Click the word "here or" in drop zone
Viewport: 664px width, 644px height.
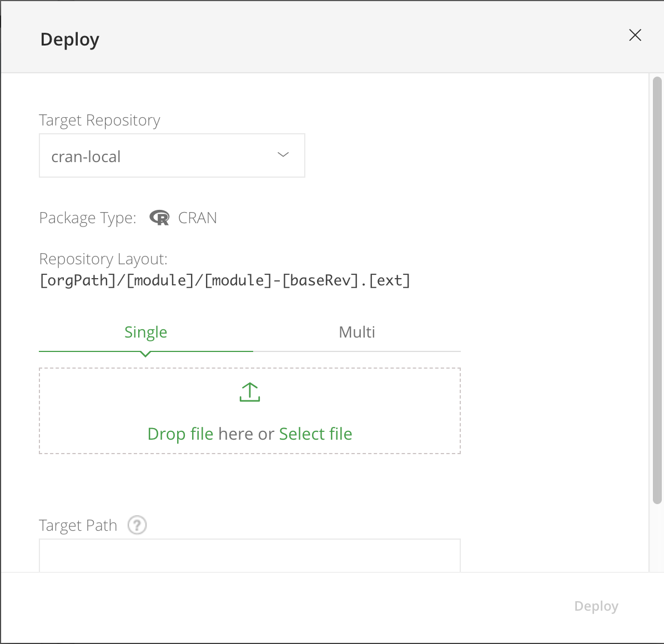pyautogui.click(x=246, y=434)
